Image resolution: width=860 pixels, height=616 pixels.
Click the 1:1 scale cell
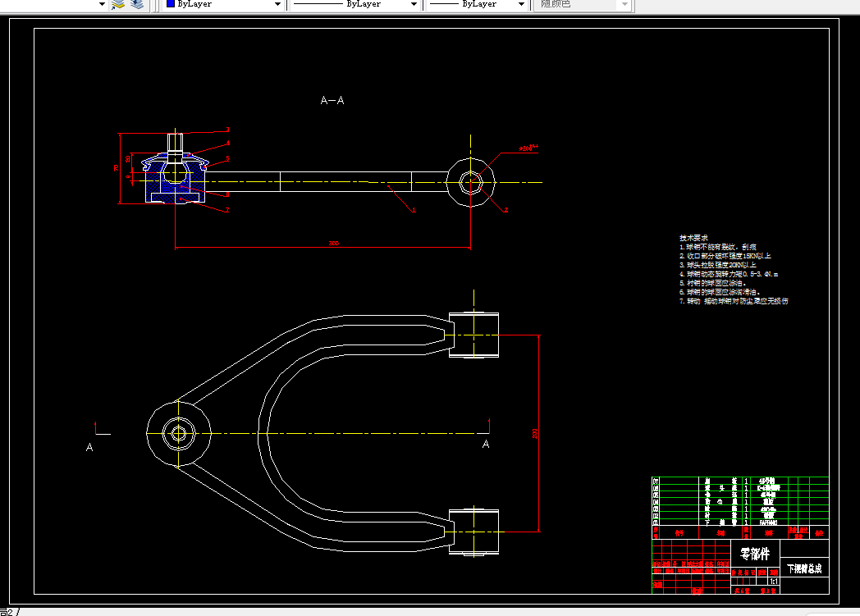[x=773, y=582]
